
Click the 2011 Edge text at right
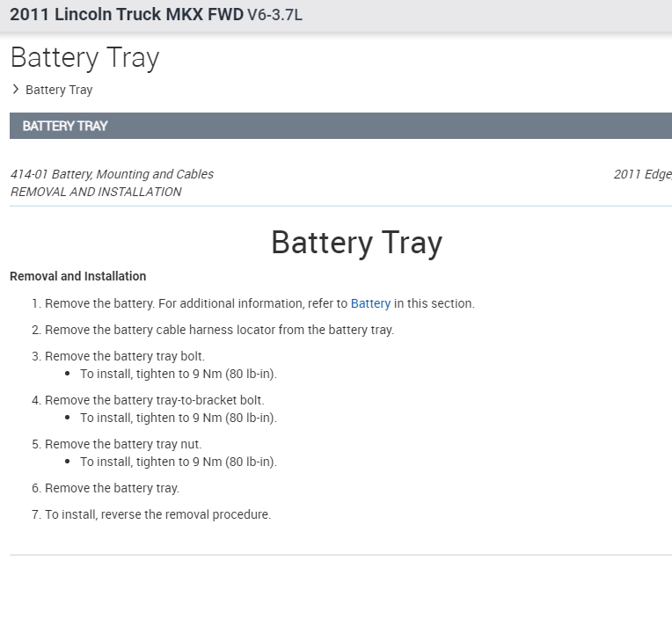[642, 174]
